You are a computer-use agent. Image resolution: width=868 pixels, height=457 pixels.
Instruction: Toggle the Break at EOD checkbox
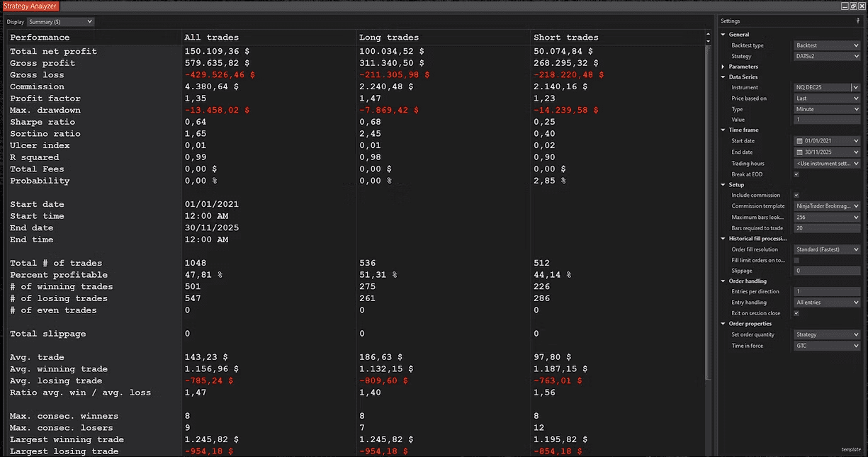coord(796,174)
